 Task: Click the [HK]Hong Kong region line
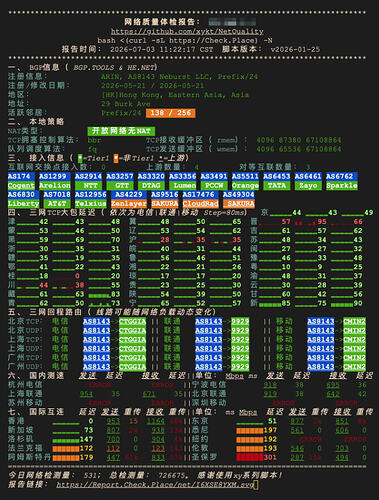coord(175,95)
